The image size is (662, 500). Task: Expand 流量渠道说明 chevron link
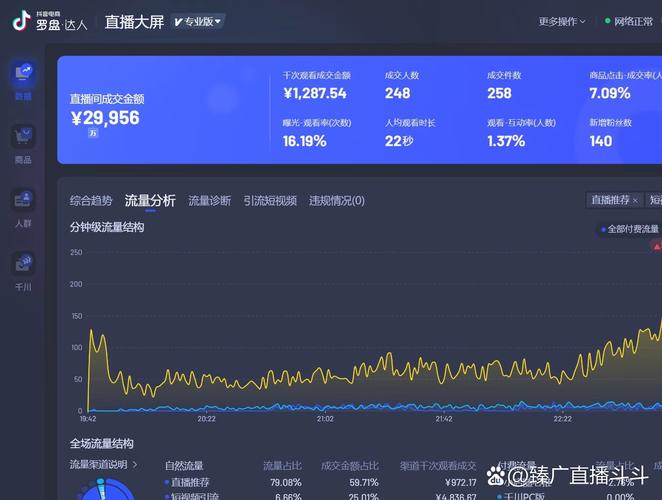click(x=103, y=465)
